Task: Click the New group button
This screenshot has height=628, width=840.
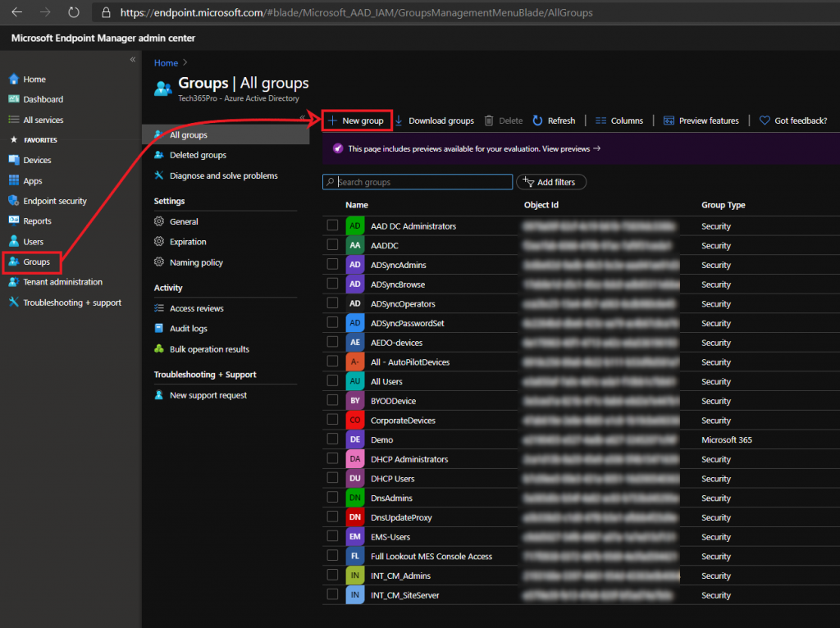Action: point(356,121)
